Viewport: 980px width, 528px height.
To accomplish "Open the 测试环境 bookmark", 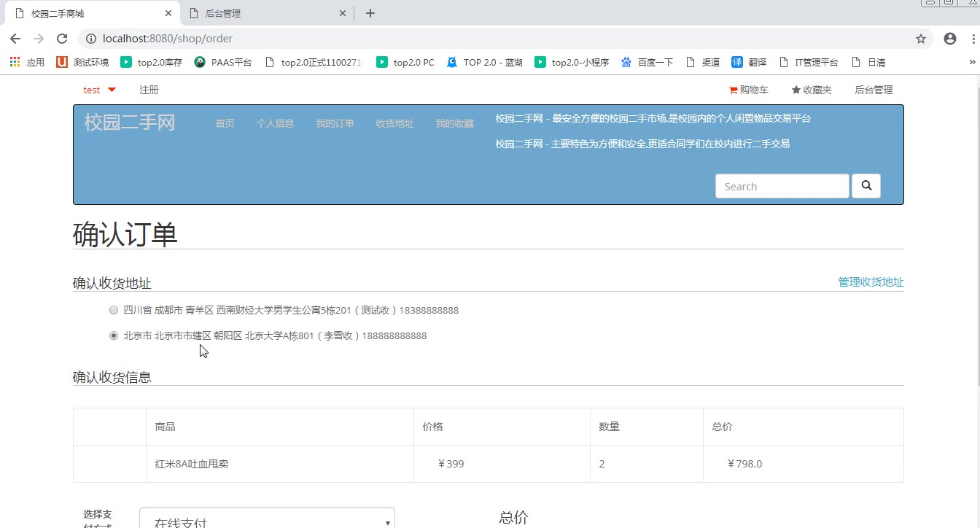I will pyautogui.click(x=82, y=63).
